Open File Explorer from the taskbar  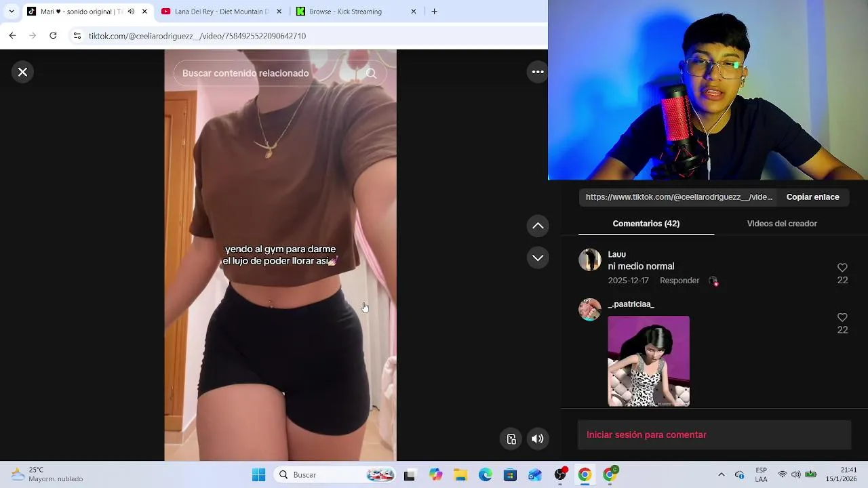click(x=460, y=475)
